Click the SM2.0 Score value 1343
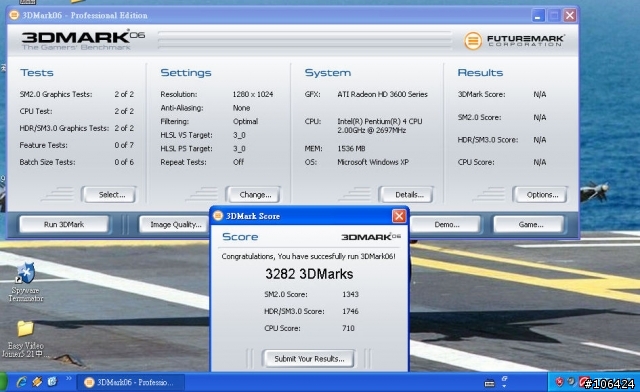 pyautogui.click(x=350, y=294)
